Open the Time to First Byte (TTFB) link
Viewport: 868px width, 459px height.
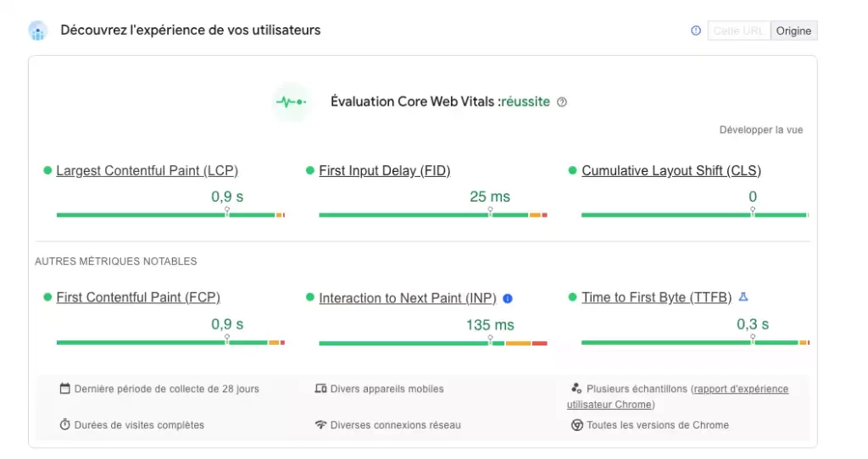657,297
